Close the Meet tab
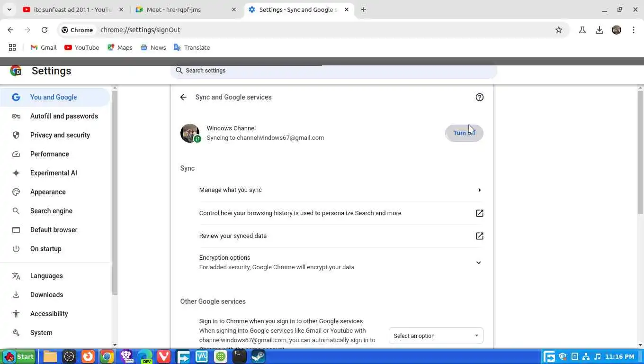The height and width of the screenshot is (364, 644). click(x=234, y=9)
